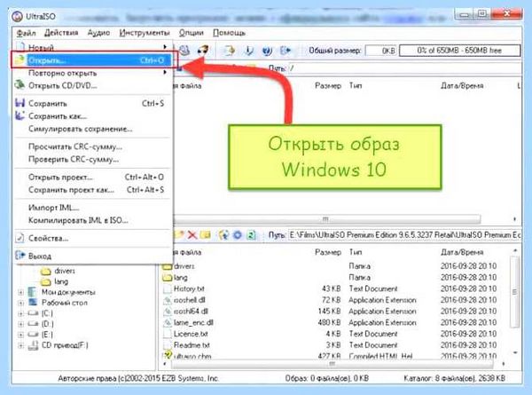Click the blue gear icon in lower toolbar
532x395 pixels.
tap(238, 234)
